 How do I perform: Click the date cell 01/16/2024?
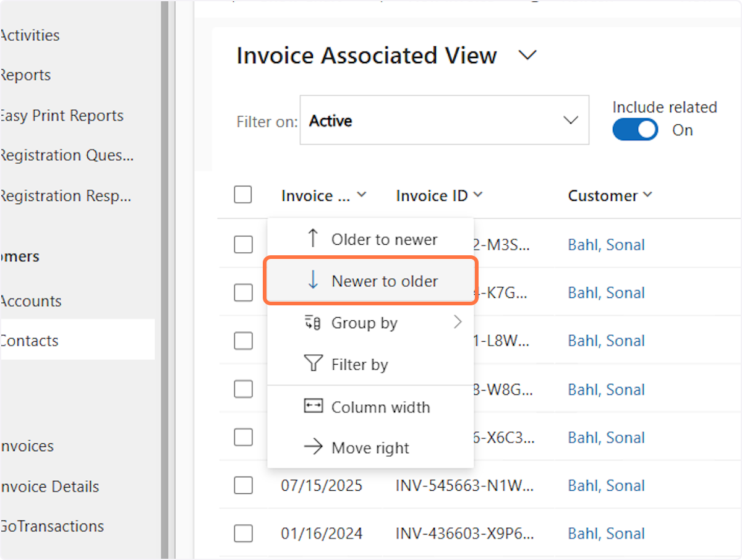point(322,533)
